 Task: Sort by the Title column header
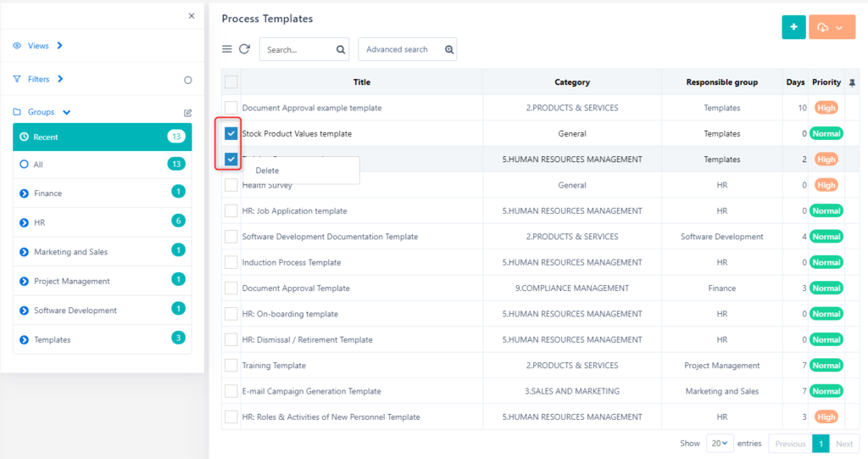click(x=361, y=82)
